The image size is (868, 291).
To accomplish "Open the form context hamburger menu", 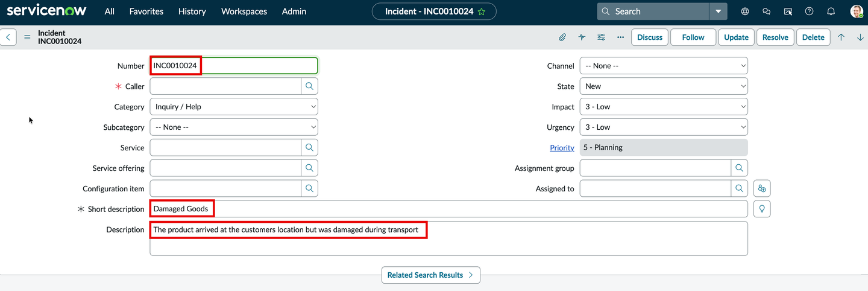I will [x=27, y=37].
